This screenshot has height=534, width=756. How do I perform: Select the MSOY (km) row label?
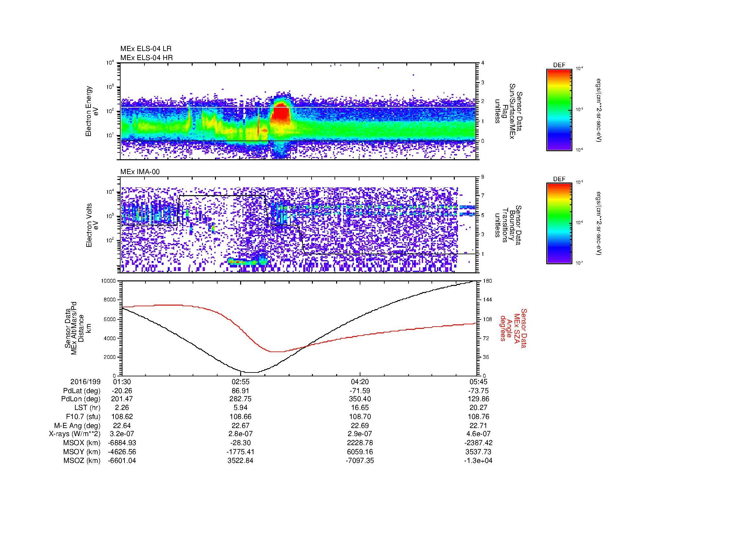tap(82, 452)
